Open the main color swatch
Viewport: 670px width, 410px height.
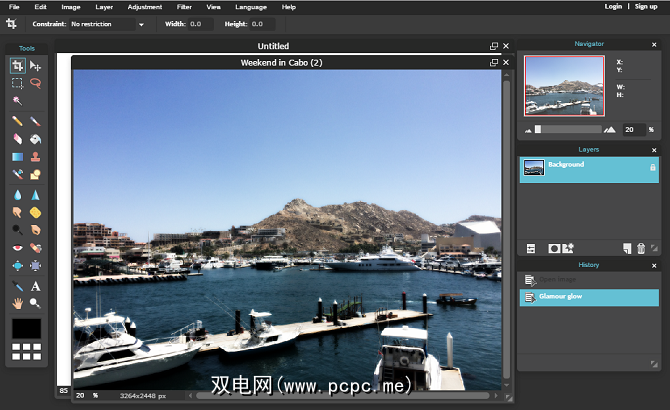click(26, 329)
